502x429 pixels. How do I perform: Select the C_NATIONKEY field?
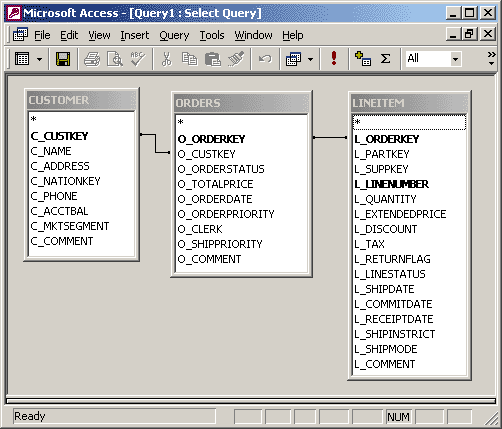[x=82, y=181]
